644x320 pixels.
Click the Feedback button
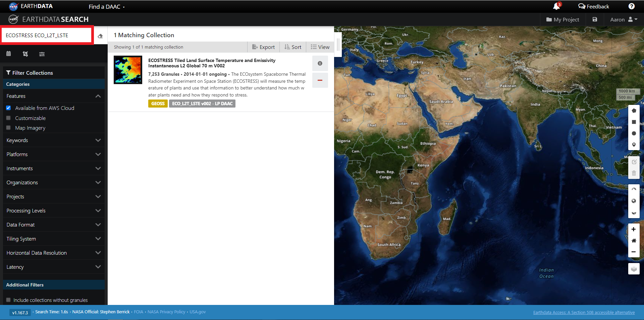tap(594, 6)
